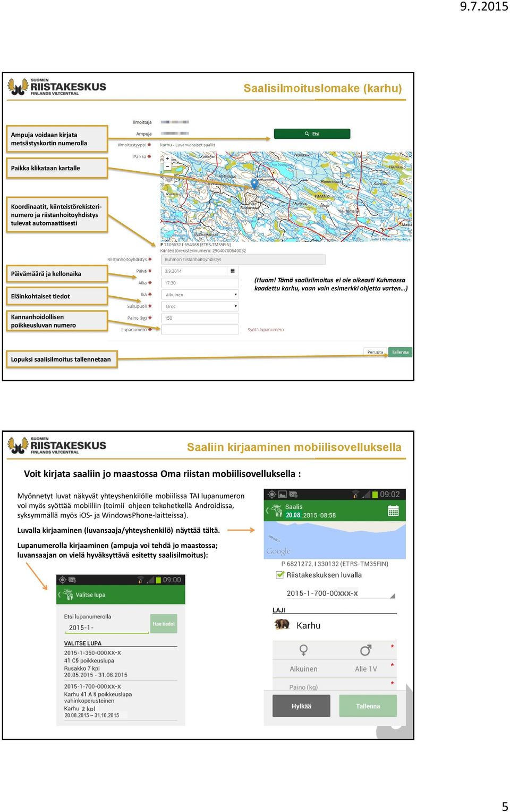Click the GPS location icon in Valitse lupa status bar
The height and width of the screenshot is (812, 510).
click(x=63, y=580)
